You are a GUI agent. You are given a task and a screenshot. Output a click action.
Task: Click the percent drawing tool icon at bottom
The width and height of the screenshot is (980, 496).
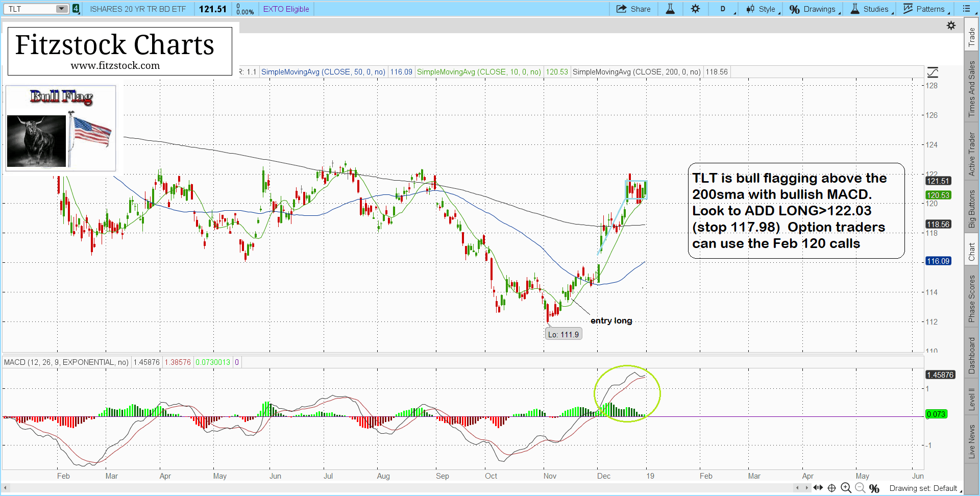874,488
